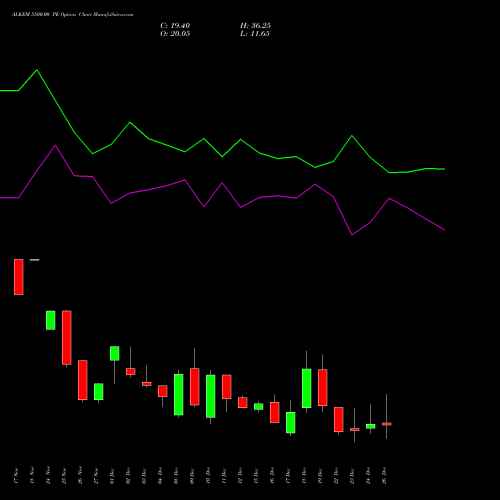Viewport: 500px width, 500px height.
Task: Click the red candlestick for 26 Nov
Action: point(83,380)
